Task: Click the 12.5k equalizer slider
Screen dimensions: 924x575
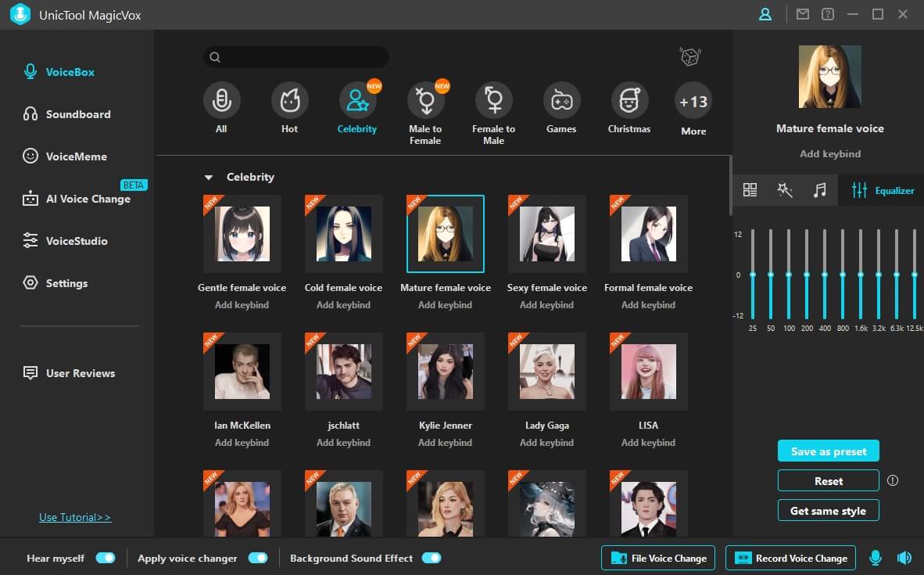Action: tap(915, 275)
